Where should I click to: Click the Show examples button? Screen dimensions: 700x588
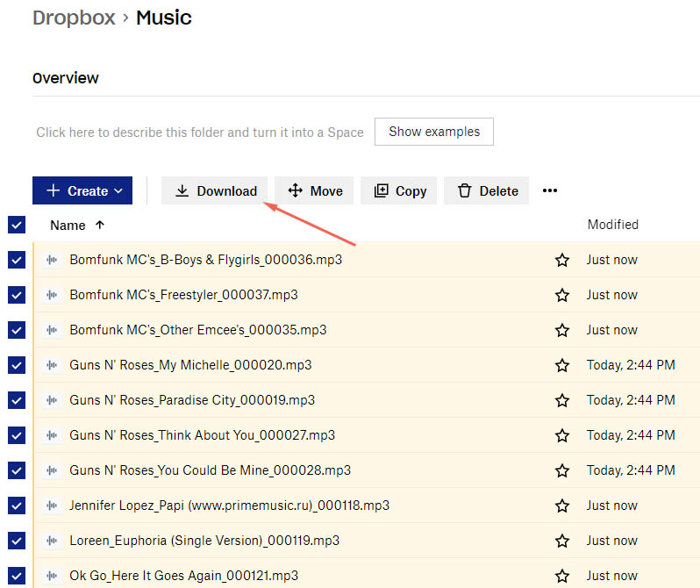(434, 132)
